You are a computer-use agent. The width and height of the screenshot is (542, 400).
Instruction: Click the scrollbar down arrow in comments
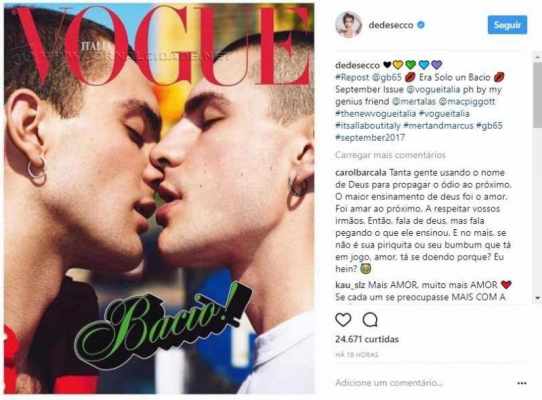tap(538, 298)
